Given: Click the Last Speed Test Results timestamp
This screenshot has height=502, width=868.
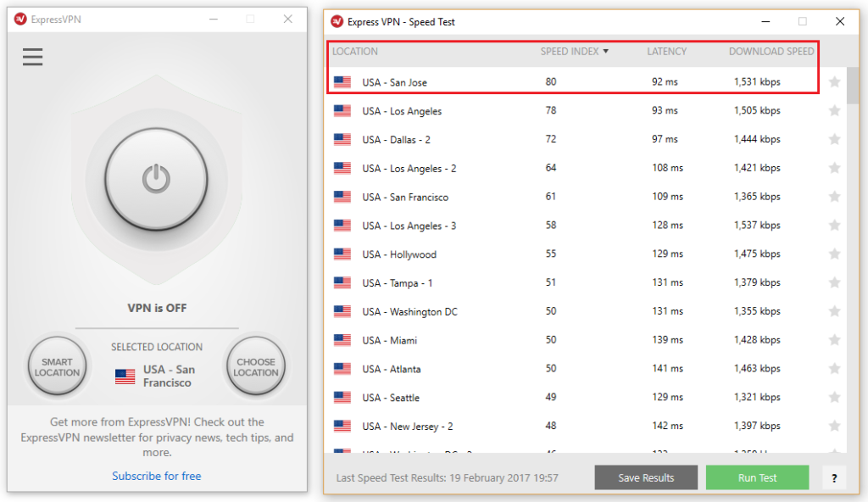Looking at the screenshot, I should pyautogui.click(x=448, y=477).
